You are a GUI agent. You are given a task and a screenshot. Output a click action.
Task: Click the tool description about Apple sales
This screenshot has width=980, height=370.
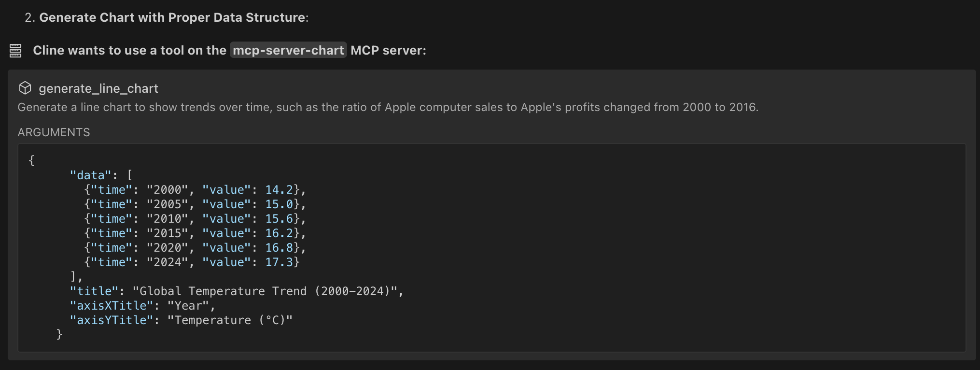pos(388,107)
